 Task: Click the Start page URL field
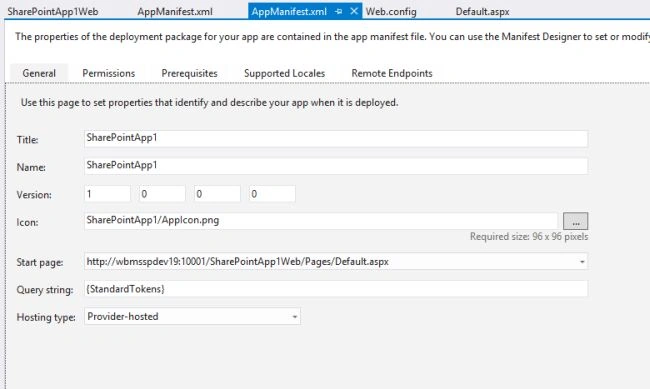click(336, 261)
